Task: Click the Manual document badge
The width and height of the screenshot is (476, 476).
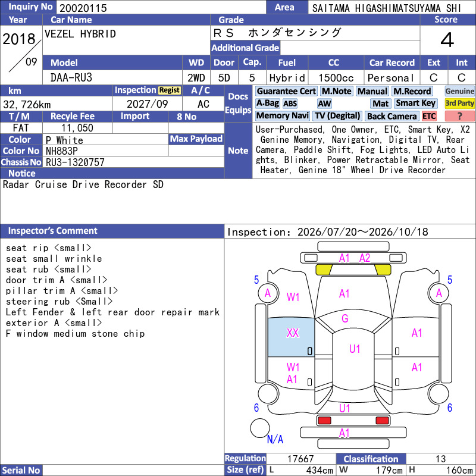Action: pos(372,91)
